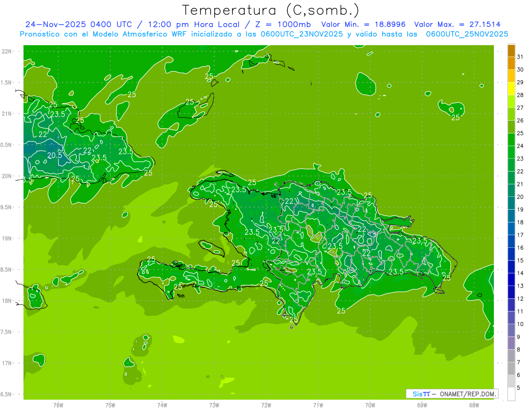Click the '73W' longitude axis label
The height and width of the screenshot is (411, 532).
[214, 405]
